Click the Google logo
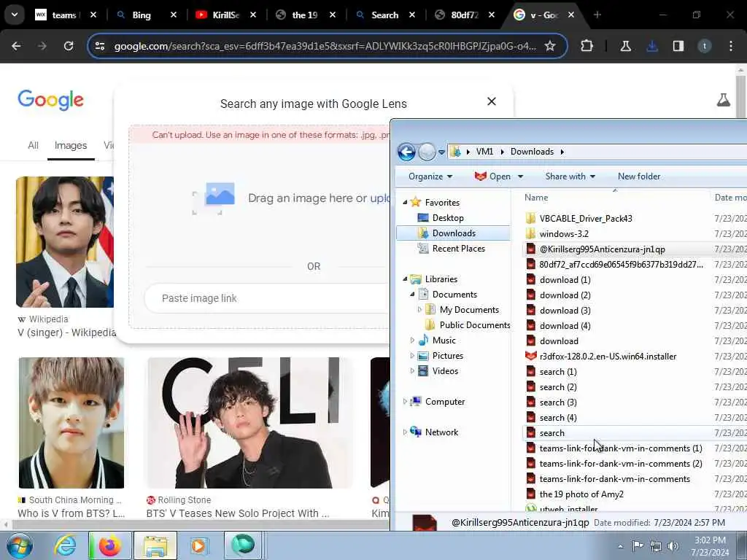Viewport: 747px width, 560px height. tap(50, 100)
